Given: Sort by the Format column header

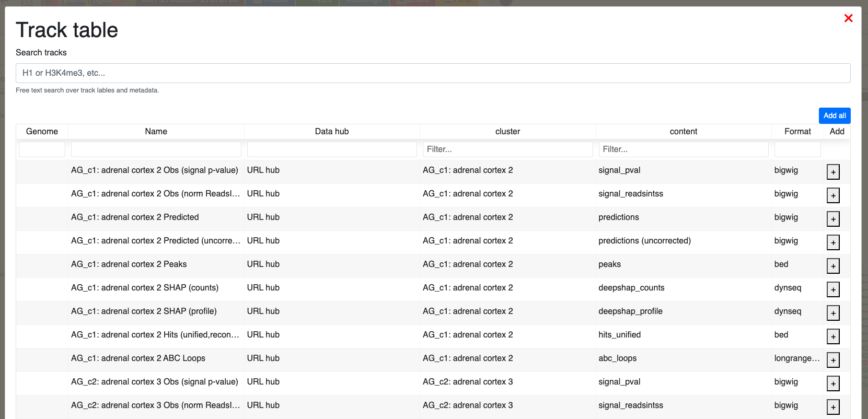Looking at the screenshot, I should tap(797, 132).
